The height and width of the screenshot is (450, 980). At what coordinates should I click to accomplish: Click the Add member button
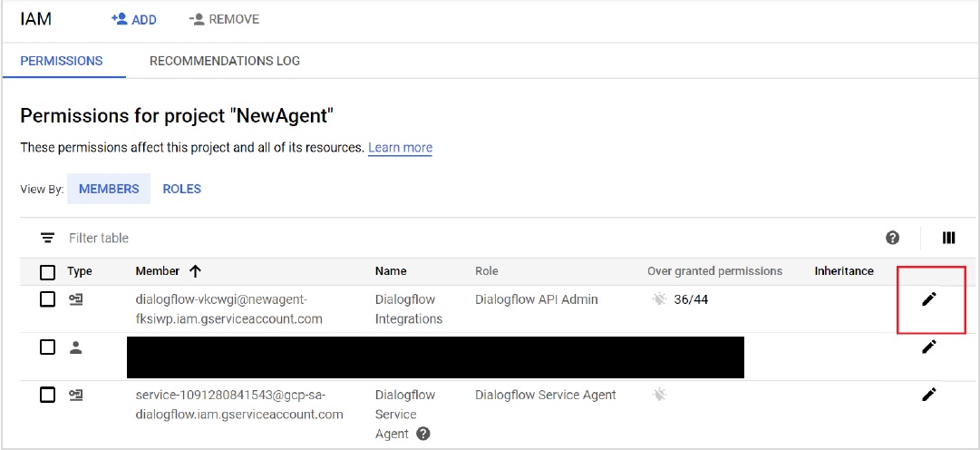tap(133, 19)
